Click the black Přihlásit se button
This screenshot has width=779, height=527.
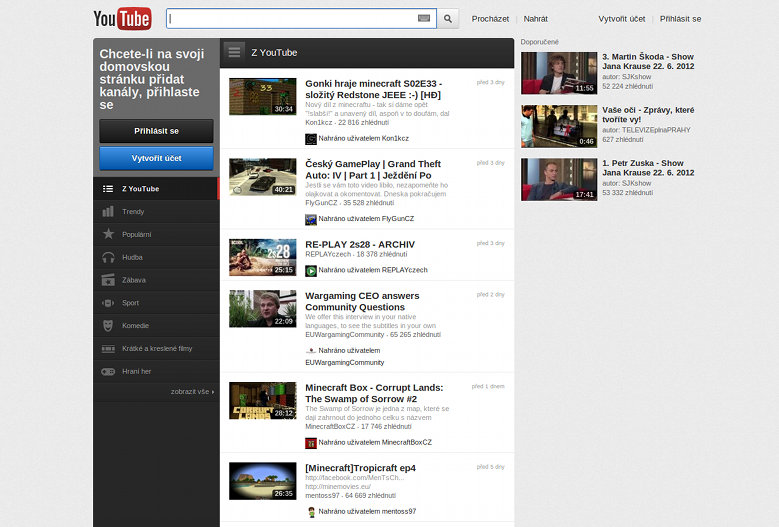(156, 131)
